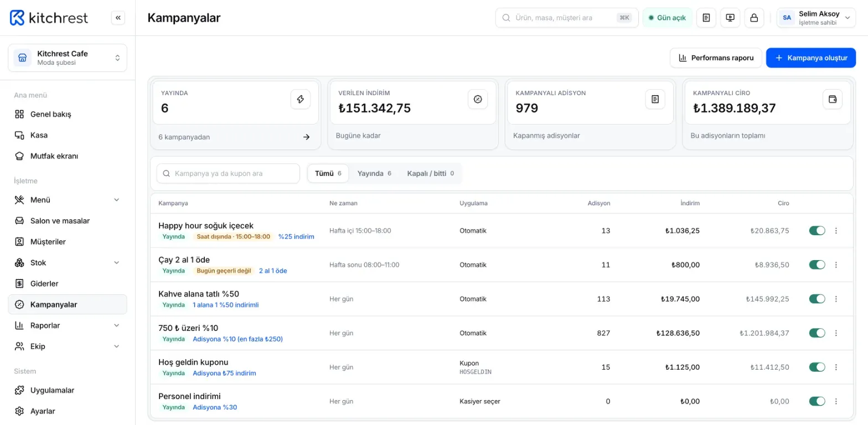
Task: Toggle the Personel indirimi campaign switch
Action: pos(817,401)
